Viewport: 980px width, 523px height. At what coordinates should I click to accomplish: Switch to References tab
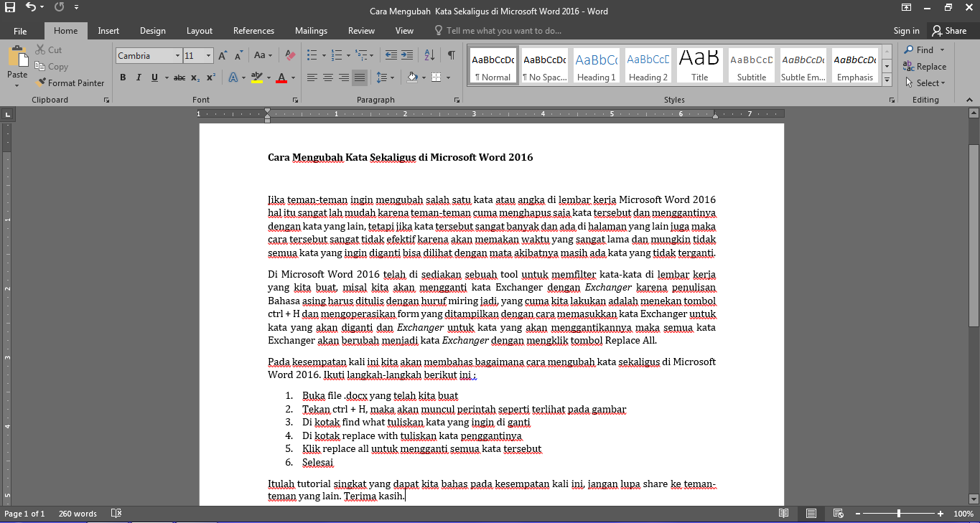click(253, 31)
